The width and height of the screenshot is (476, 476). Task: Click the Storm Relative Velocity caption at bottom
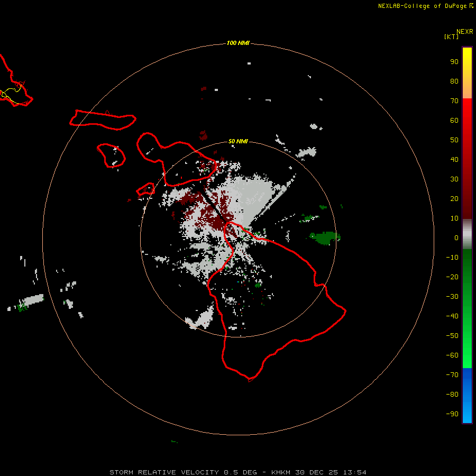237,472
